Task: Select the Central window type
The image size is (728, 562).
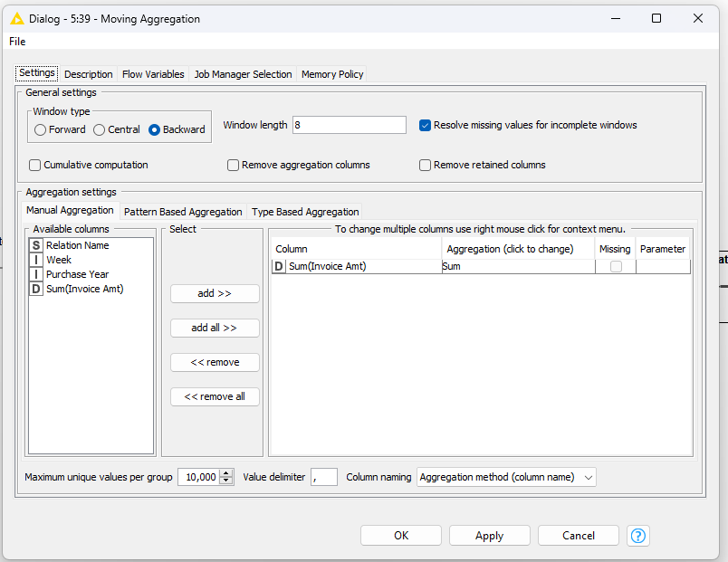Action: click(x=100, y=129)
